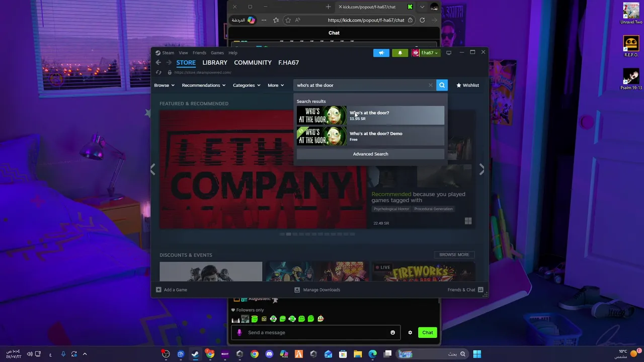644x362 pixels.
Task: Click Add a Game plus icon
Action: [158, 290]
